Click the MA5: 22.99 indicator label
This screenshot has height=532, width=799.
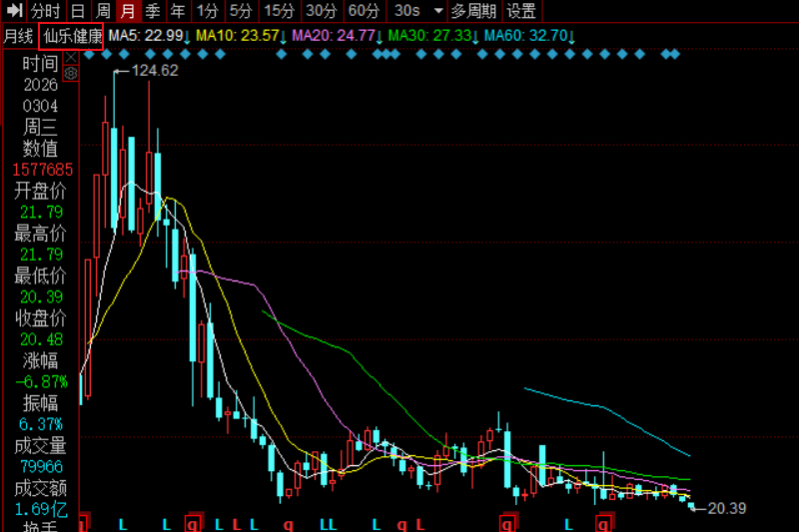coord(149,36)
